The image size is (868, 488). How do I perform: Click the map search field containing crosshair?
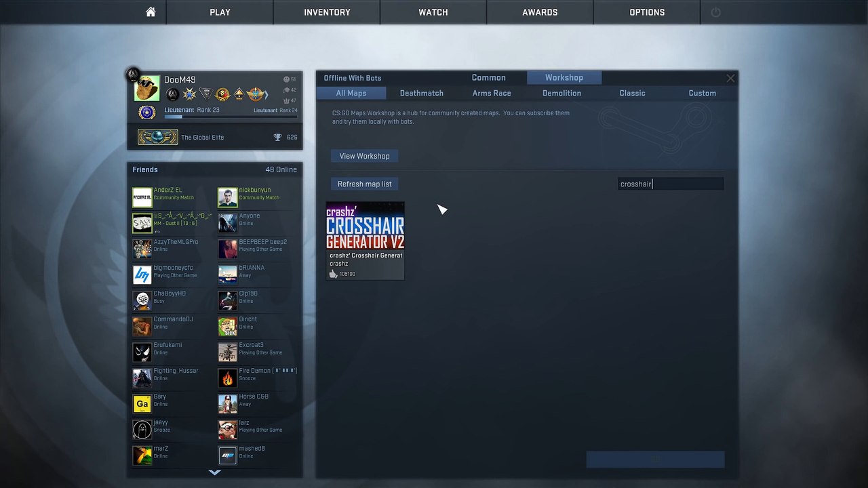[x=671, y=184]
